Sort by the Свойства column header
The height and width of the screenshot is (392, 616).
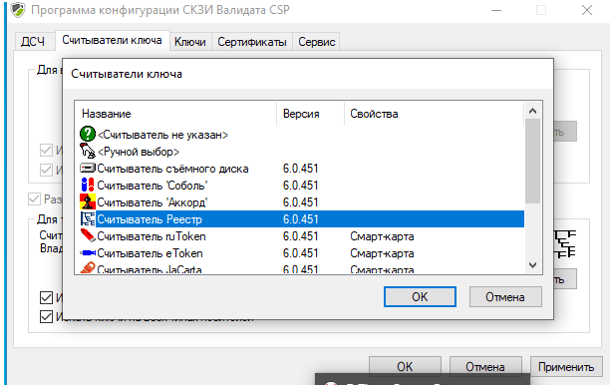click(434, 114)
